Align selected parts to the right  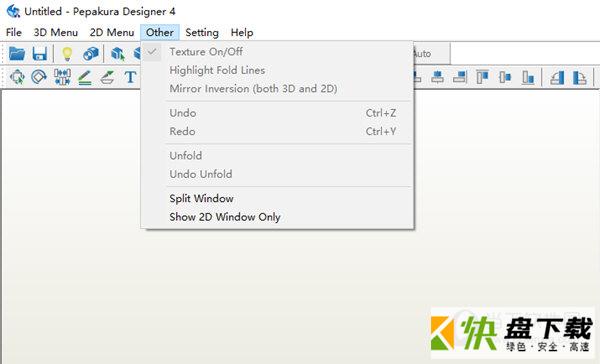460,77
